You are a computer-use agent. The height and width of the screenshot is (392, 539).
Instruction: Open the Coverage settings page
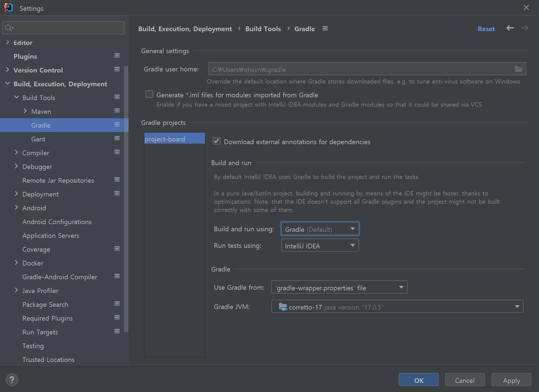(36, 249)
